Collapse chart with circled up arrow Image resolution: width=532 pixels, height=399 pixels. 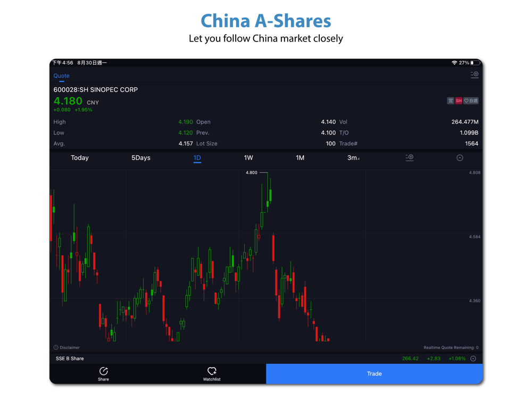coord(460,158)
